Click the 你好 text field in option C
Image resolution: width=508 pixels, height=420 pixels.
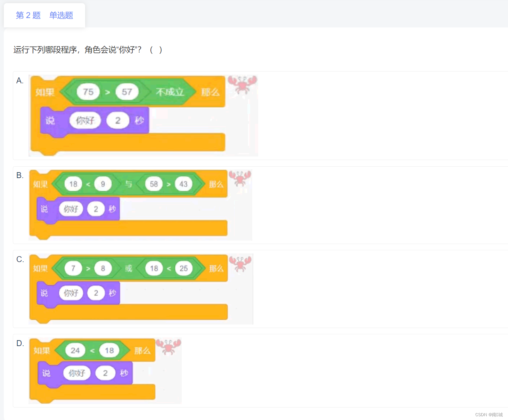71,293
